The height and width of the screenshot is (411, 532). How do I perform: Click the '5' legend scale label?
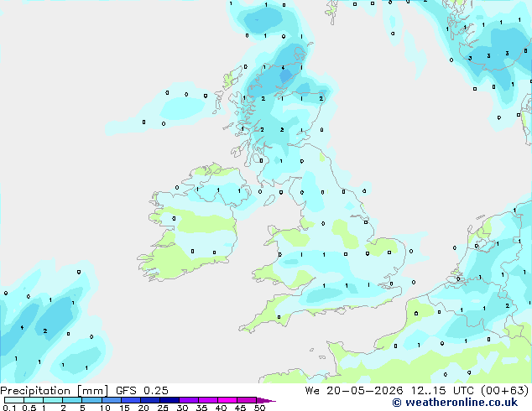click(82, 408)
